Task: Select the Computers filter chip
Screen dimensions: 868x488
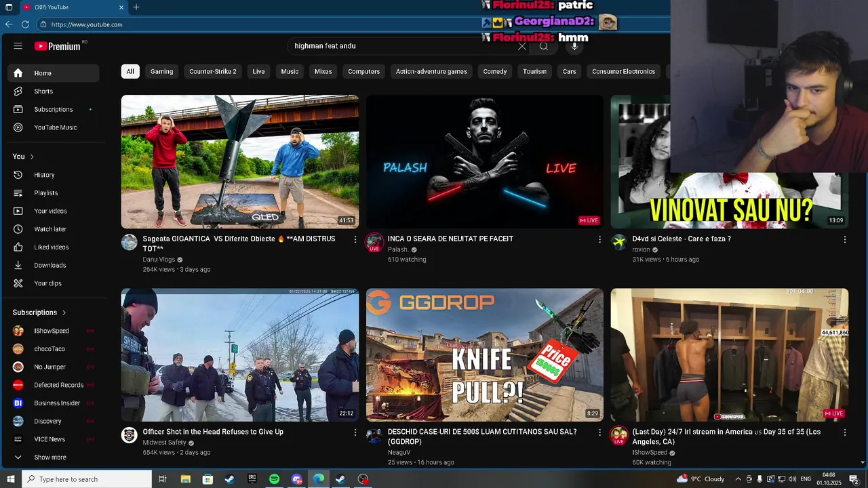Action: (x=363, y=71)
